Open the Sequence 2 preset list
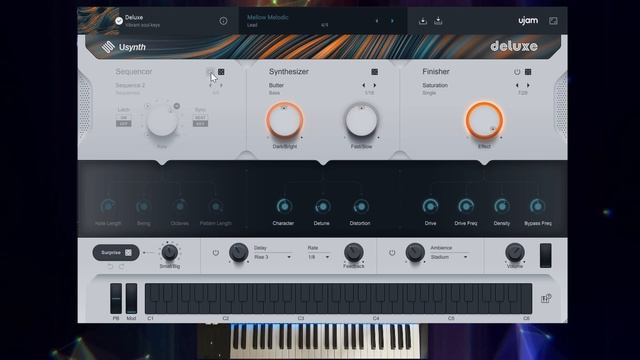This screenshot has height=360, width=640. click(x=130, y=85)
